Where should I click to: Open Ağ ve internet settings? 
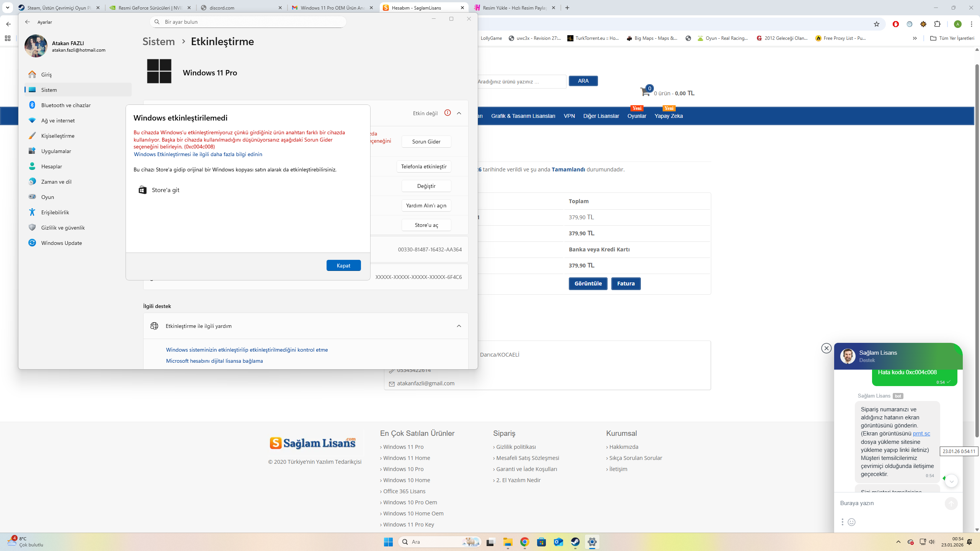pyautogui.click(x=78, y=121)
